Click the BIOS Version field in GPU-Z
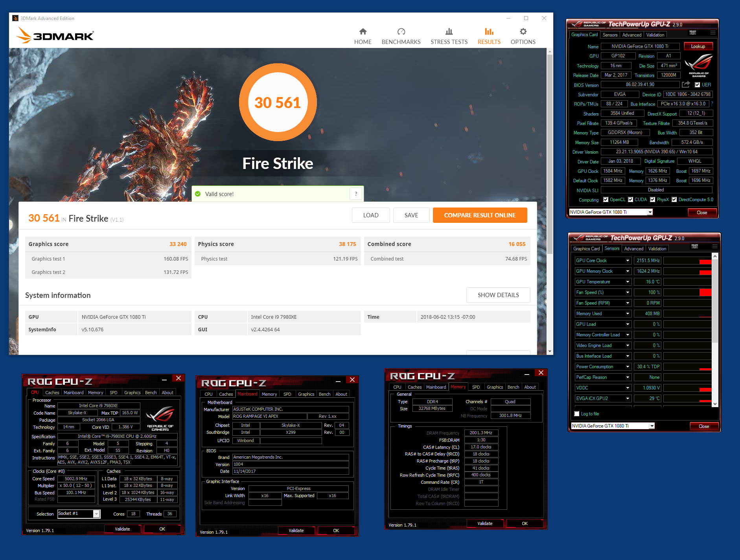 click(x=640, y=84)
